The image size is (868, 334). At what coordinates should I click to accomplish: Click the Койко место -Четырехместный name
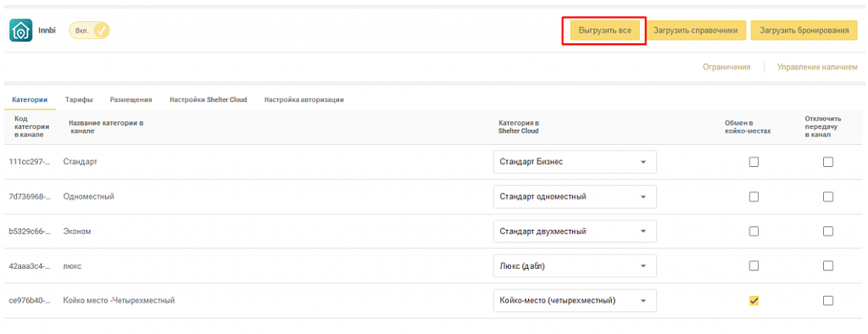[x=119, y=301]
